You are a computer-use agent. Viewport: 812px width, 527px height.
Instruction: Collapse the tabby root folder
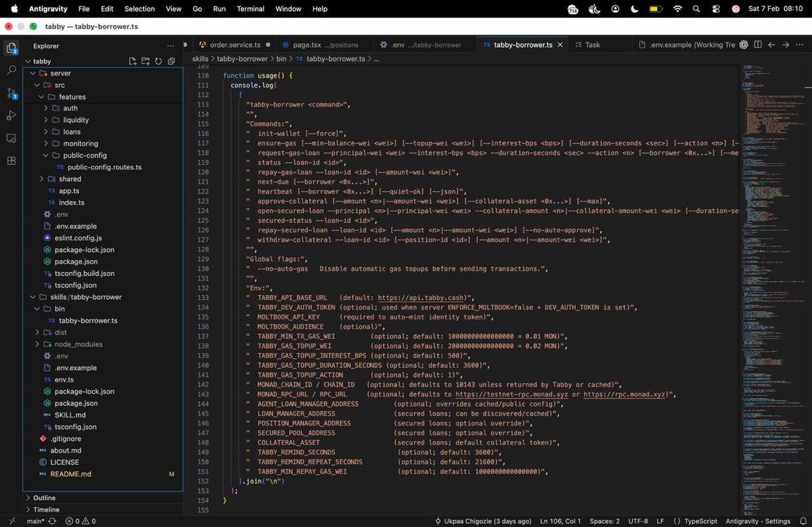[x=42, y=61]
